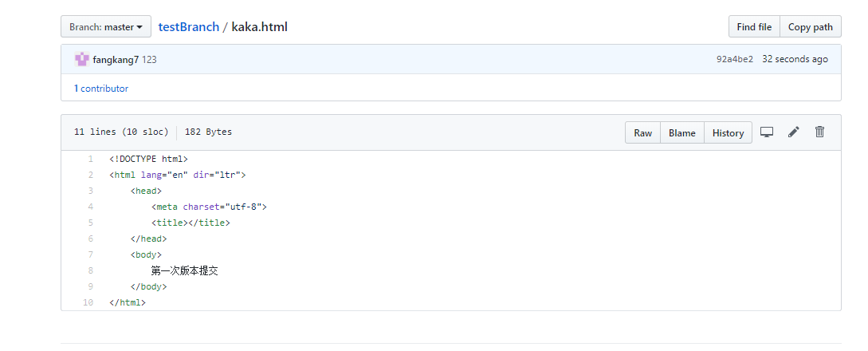Open the fangkang7 user profile link
Image resolution: width=868 pixels, height=351 pixels.
pyautogui.click(x=116, y=60)
